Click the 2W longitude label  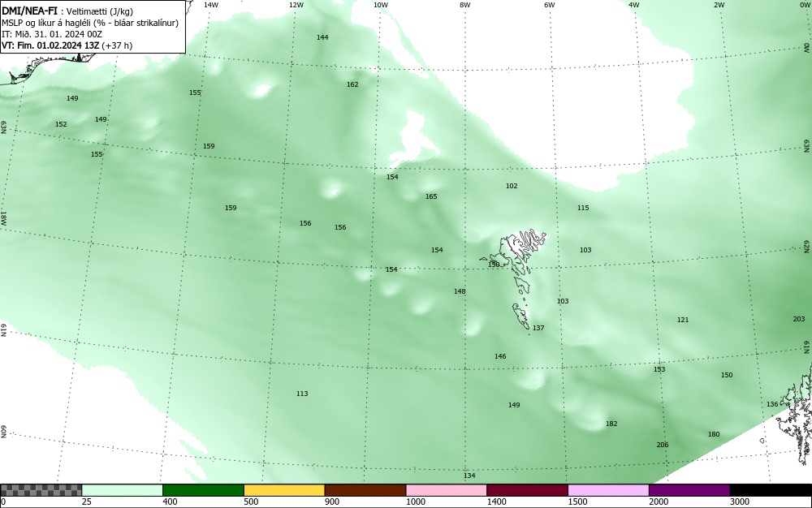click(719, 5)
